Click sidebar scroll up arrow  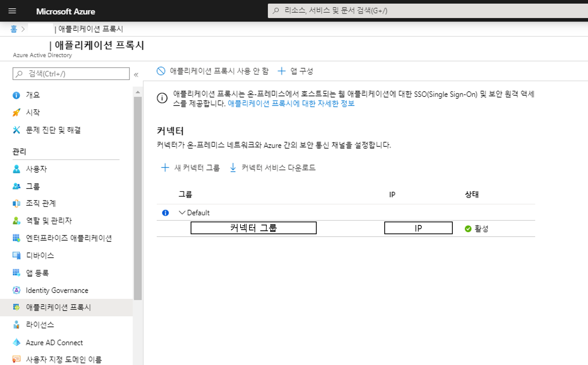click(x=138, y=92)
